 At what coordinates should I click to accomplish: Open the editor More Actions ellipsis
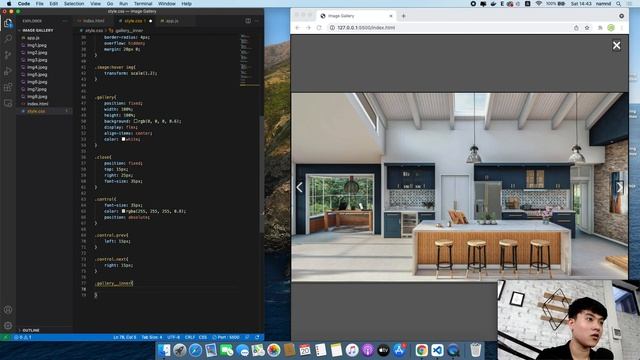tap(257, 21)
